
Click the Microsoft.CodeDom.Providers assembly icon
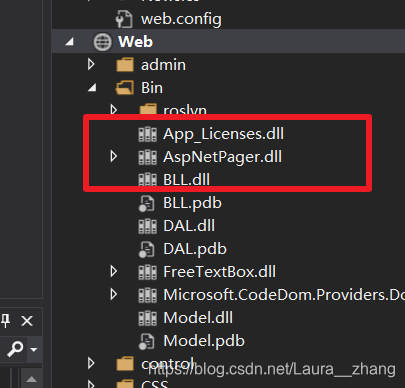coord(147,295)
